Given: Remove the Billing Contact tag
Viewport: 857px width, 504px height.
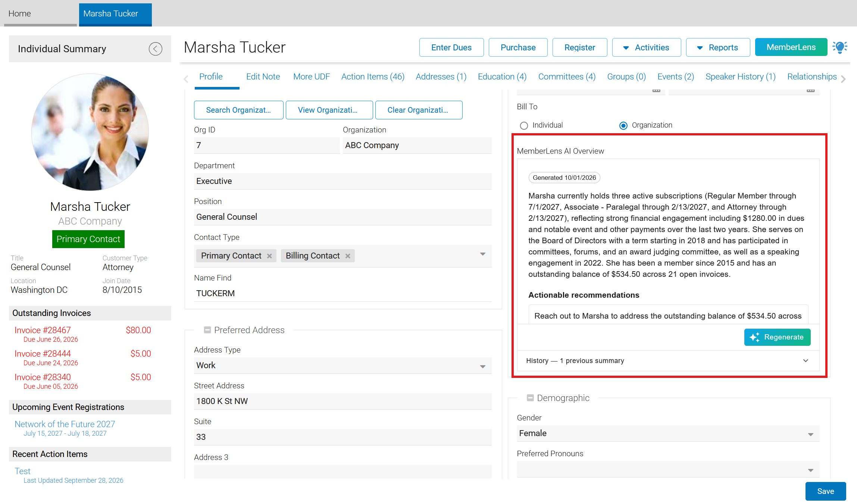Looking at the screenshot, I should pyautogui.click(x=348, y=256).
